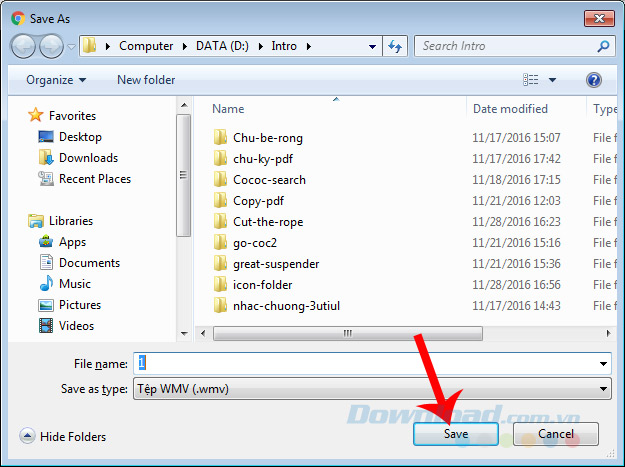Click the Favorites star icon
The height and width of the screenshot is (467, 625).
(x=35, y=115)
